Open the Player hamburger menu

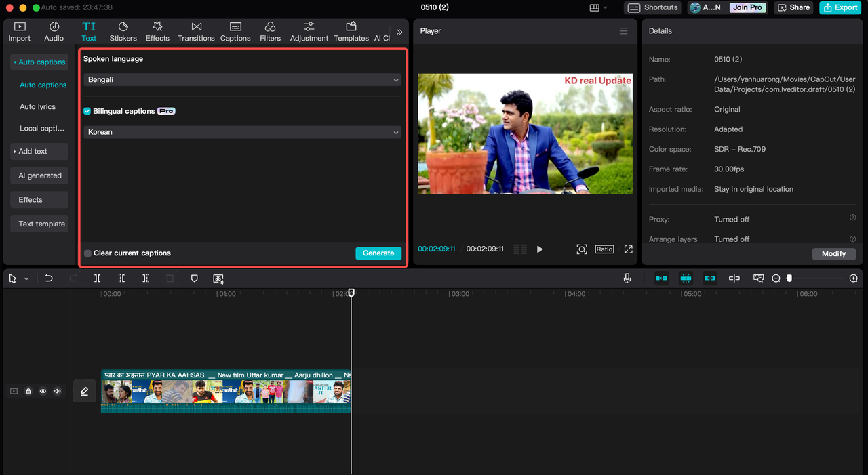(623, 31)
